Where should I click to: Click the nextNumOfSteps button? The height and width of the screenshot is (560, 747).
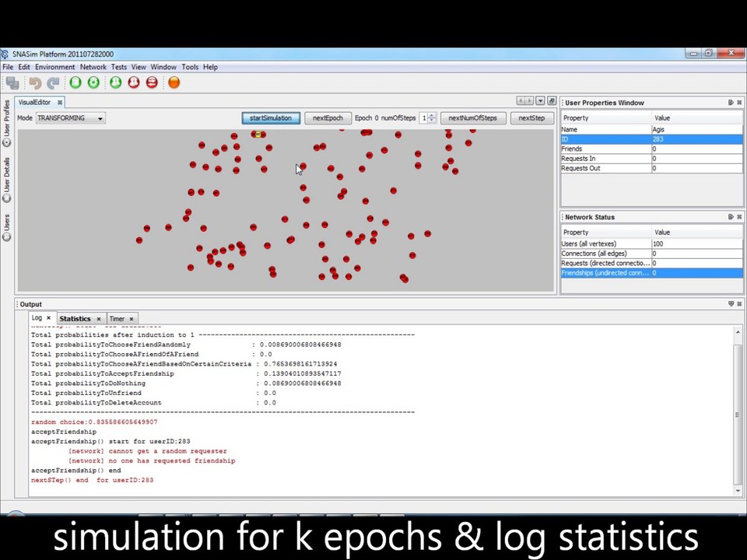click(x=472, y=118)
